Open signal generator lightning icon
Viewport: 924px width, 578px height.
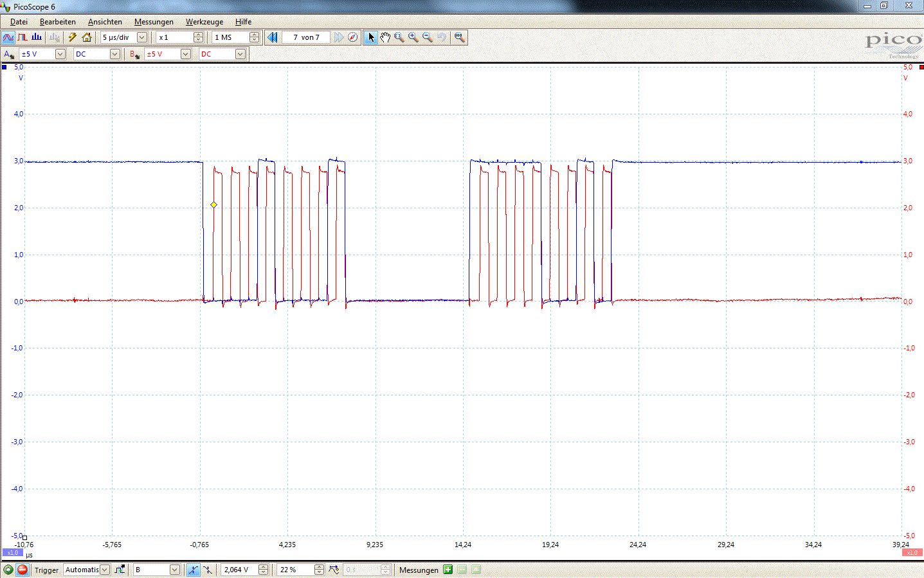point(73,37)
